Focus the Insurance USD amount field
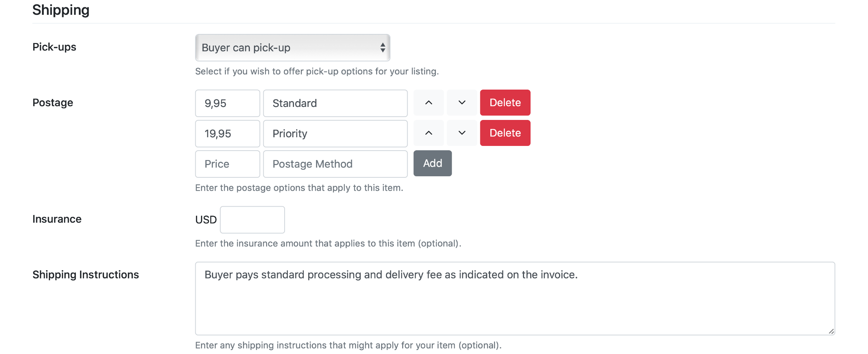Image resolution: width=868 pixels, height=354 pixels. 252,220
